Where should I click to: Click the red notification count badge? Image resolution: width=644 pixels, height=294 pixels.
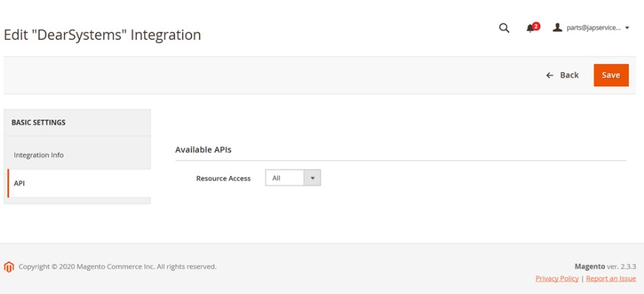(x=536, y=26)
